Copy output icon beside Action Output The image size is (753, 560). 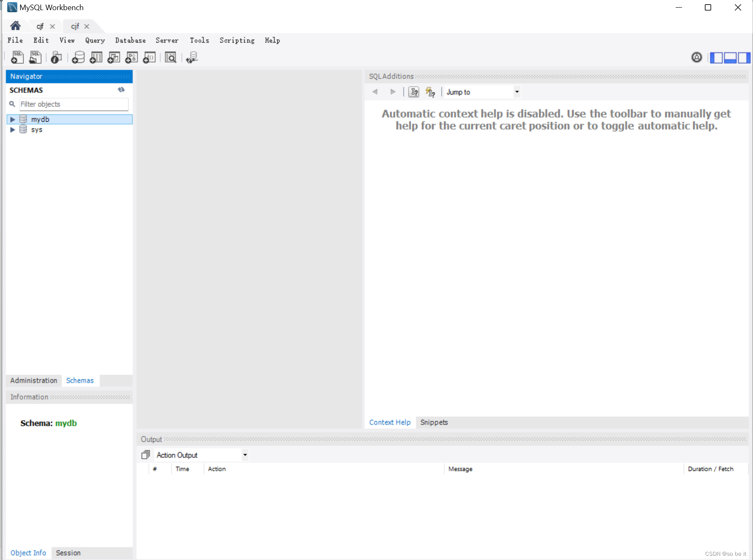pos(146,455)
